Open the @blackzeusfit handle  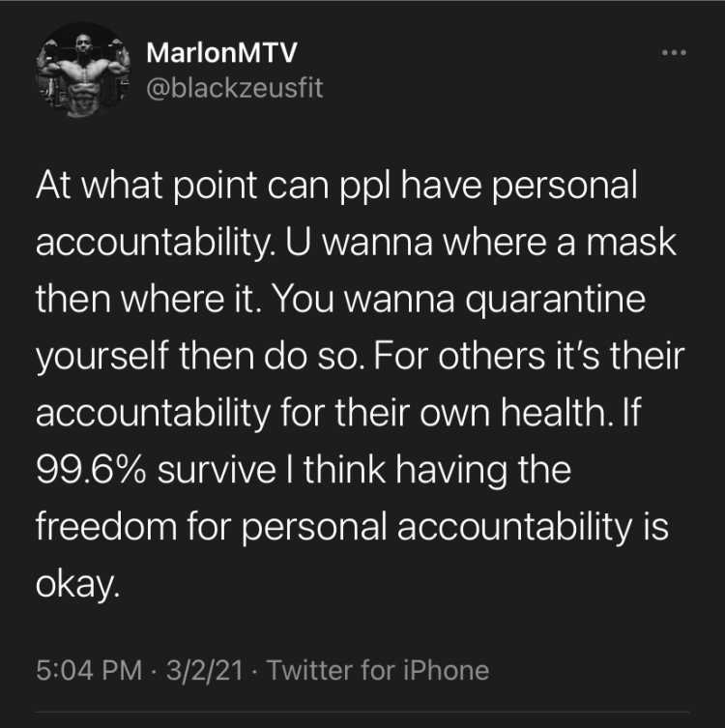click(234, 87)
